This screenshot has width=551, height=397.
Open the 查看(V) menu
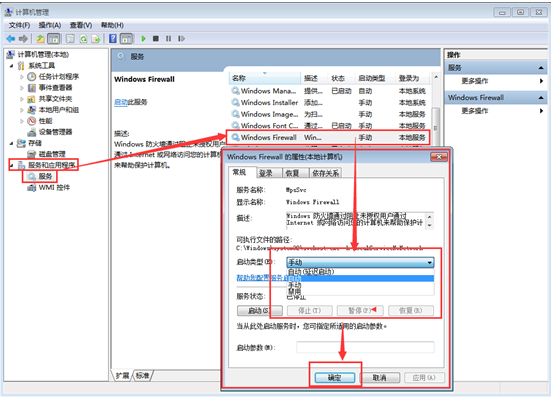click(x=81, y=25)
